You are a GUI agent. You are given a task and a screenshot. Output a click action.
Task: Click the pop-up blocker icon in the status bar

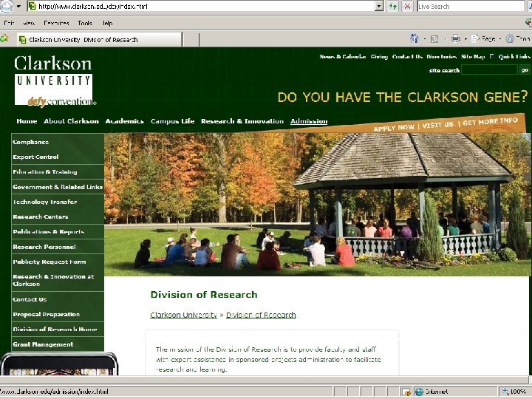tap(406, 392)
